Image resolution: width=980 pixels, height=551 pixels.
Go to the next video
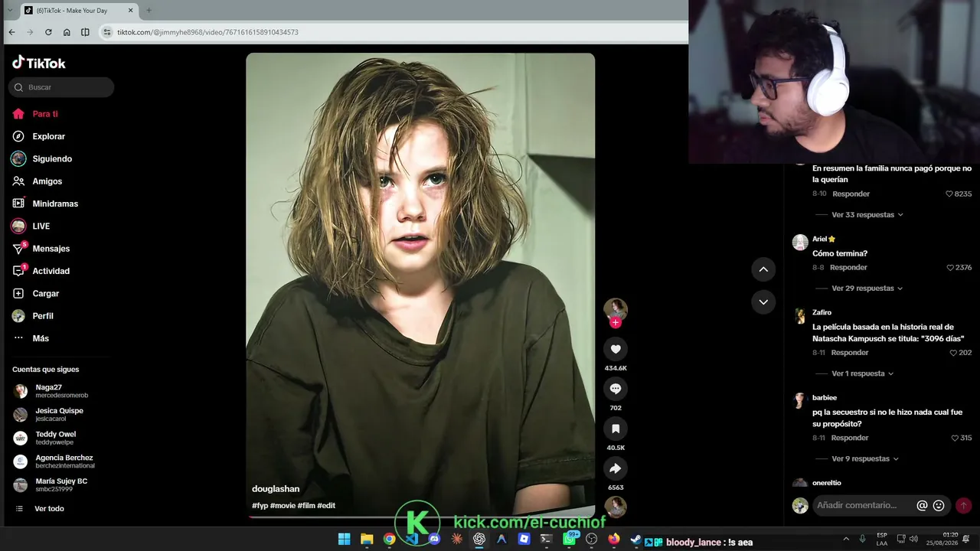point(763,302)
